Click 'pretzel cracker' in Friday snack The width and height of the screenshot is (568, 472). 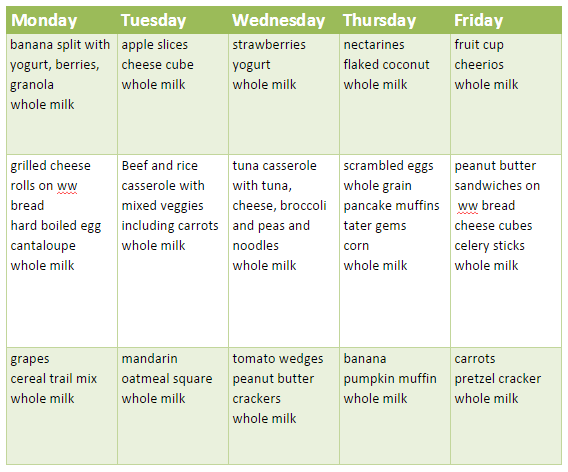pos(498,379)
